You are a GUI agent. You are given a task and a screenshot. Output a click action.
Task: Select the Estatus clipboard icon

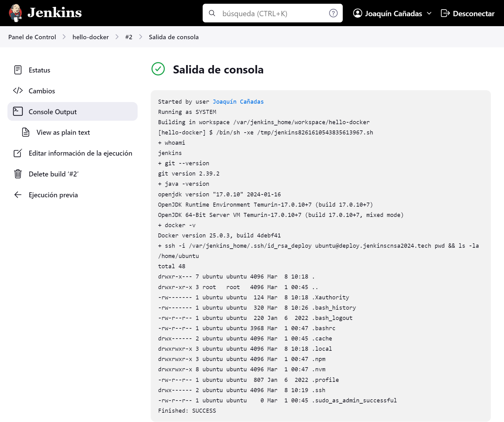(x=18, y=70)
